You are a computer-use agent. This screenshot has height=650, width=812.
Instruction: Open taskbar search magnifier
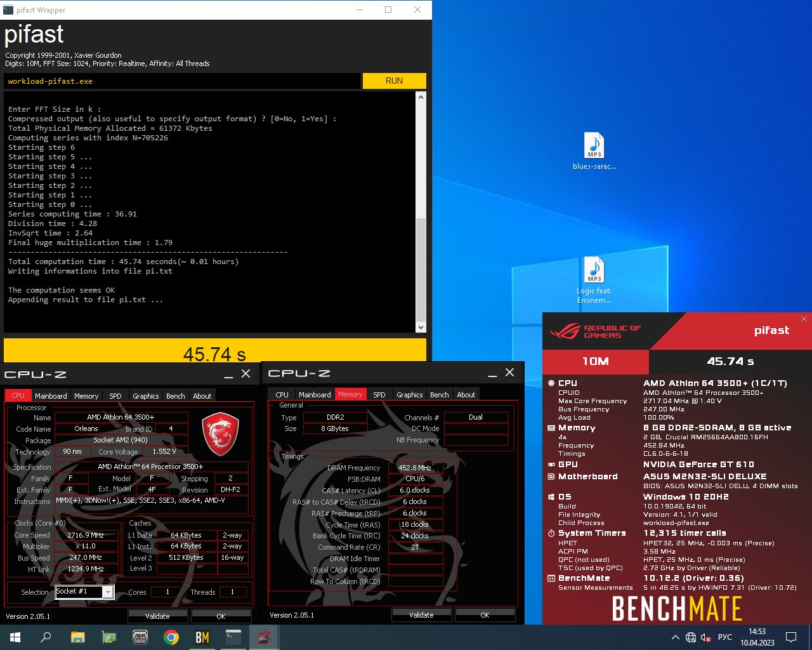point(46,637)
